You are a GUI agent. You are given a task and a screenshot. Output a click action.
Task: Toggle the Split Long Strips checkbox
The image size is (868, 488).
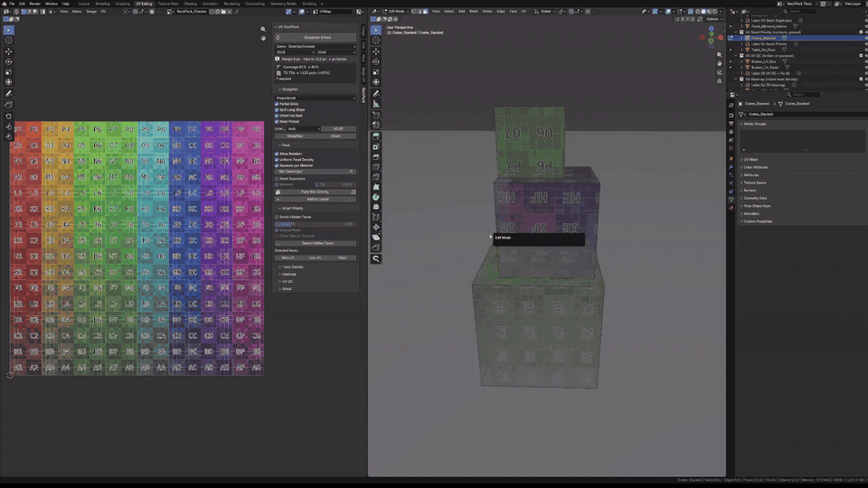point(277,109)
